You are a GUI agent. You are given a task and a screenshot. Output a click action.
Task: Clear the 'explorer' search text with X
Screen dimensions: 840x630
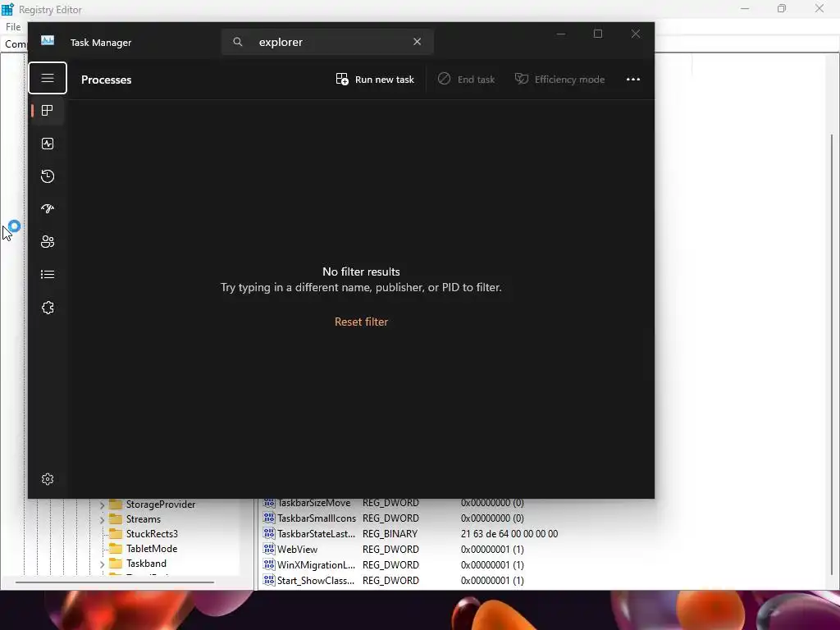[418, 42]
